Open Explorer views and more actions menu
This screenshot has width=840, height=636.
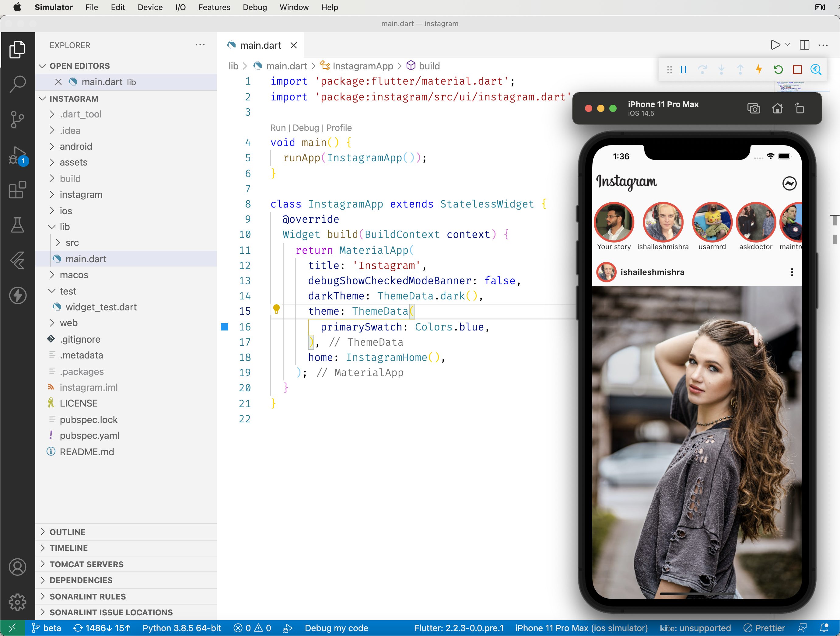pos(200,45)
